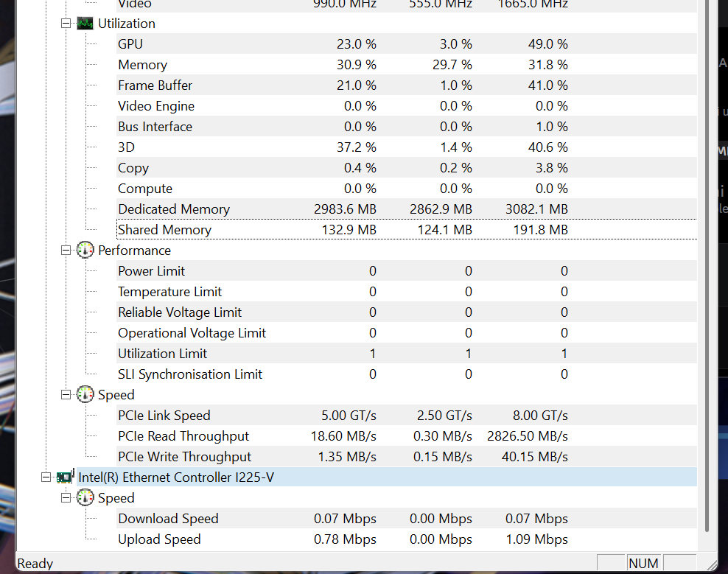Select the SLI Synchronisation Limit row

407,374
